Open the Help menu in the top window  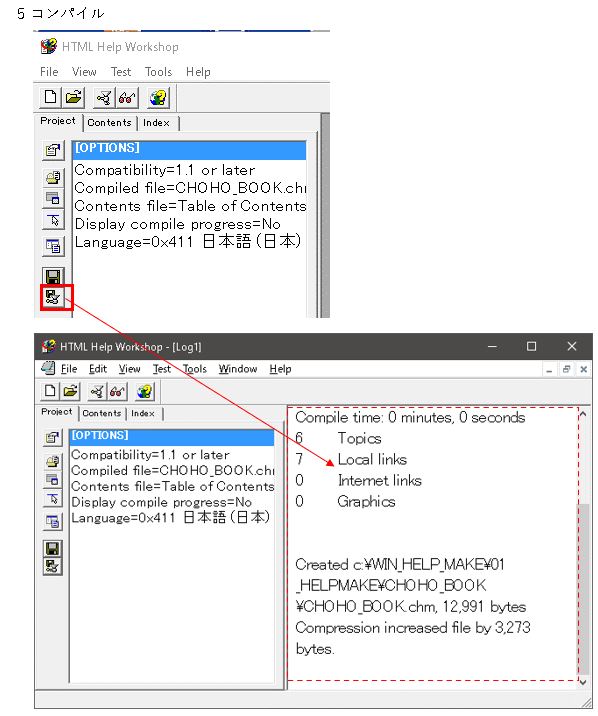coord(198,72)
